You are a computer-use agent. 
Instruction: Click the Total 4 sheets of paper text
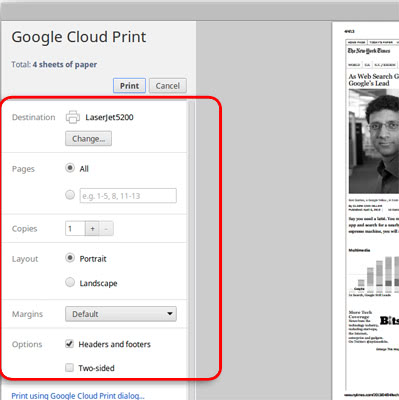54,64
